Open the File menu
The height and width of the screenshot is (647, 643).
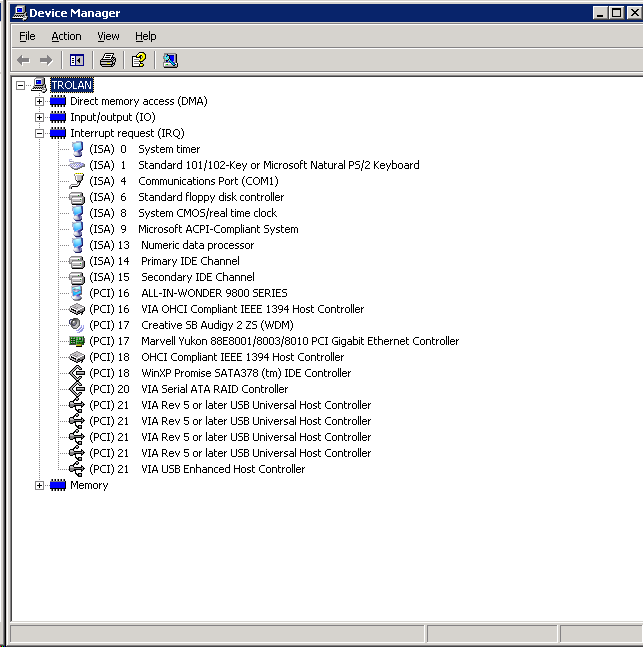point(27,36)
